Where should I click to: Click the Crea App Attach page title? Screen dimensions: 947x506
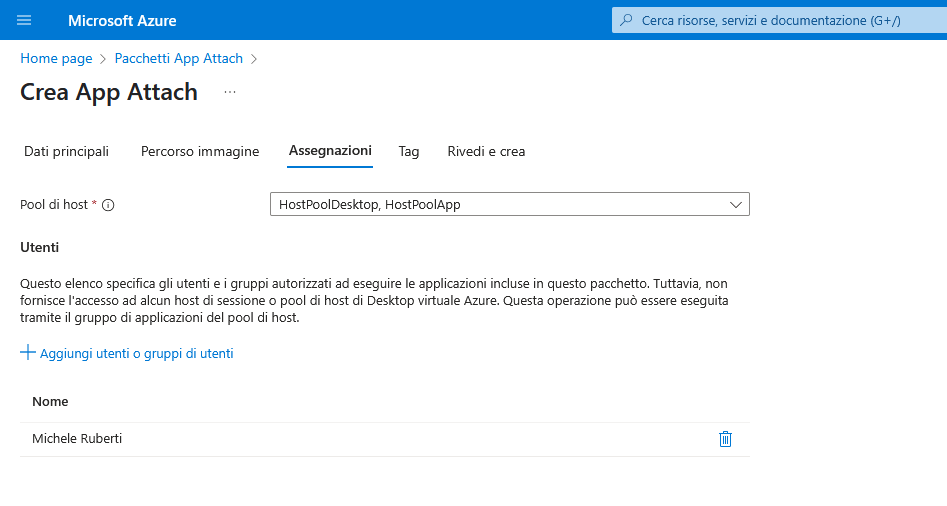[x=109, y=92]
